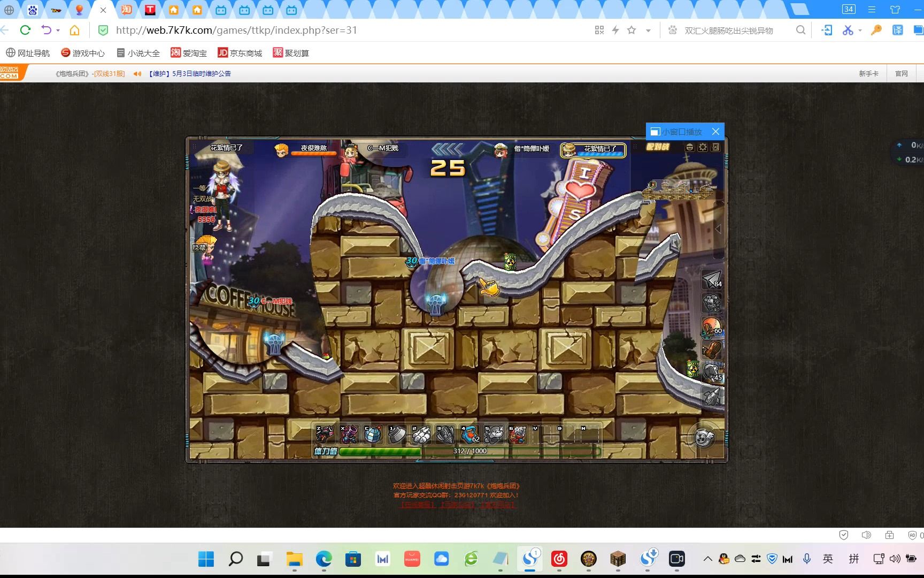Click the 小窗口播放 small-window play button
Image resolution: width=924 pixels, height=578 pixels.
[x=676, y=132]
